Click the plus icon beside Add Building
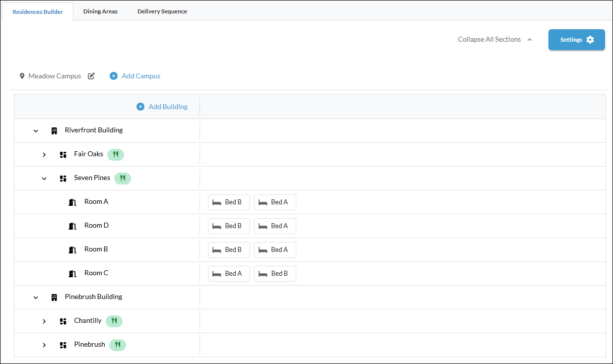613x364 pixels. (x=140, y=107)
